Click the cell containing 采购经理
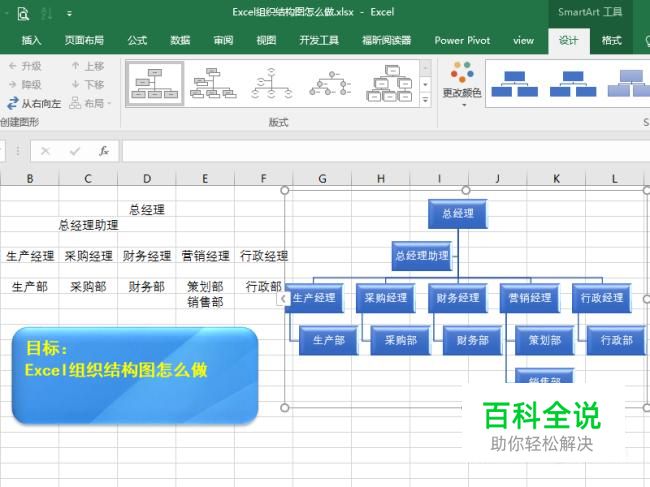The width and height of the screenshot is (650, 487). pos(88,256)
